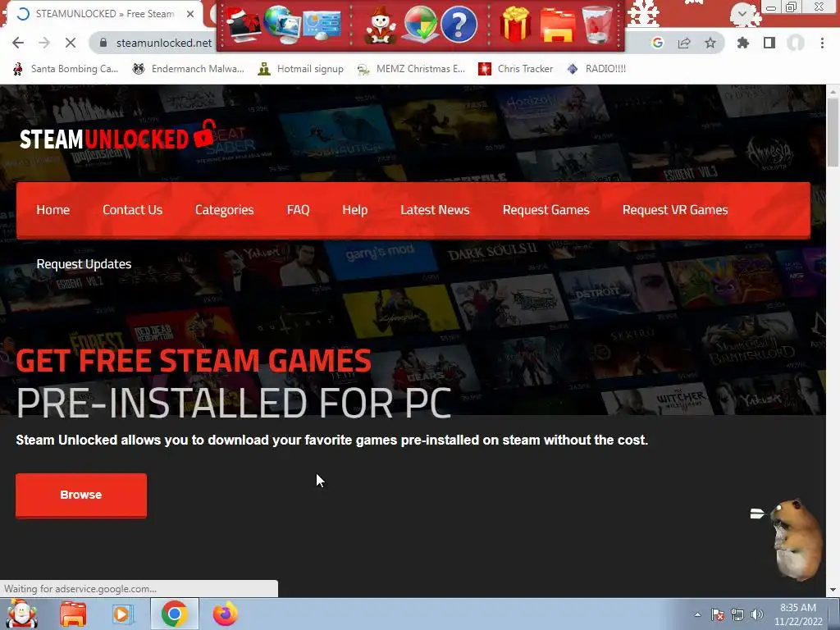Image resolution: width=840 pixels, height=630 pixels.
Task: Click the page vertical scrollbar thumb
Action: 833,132
